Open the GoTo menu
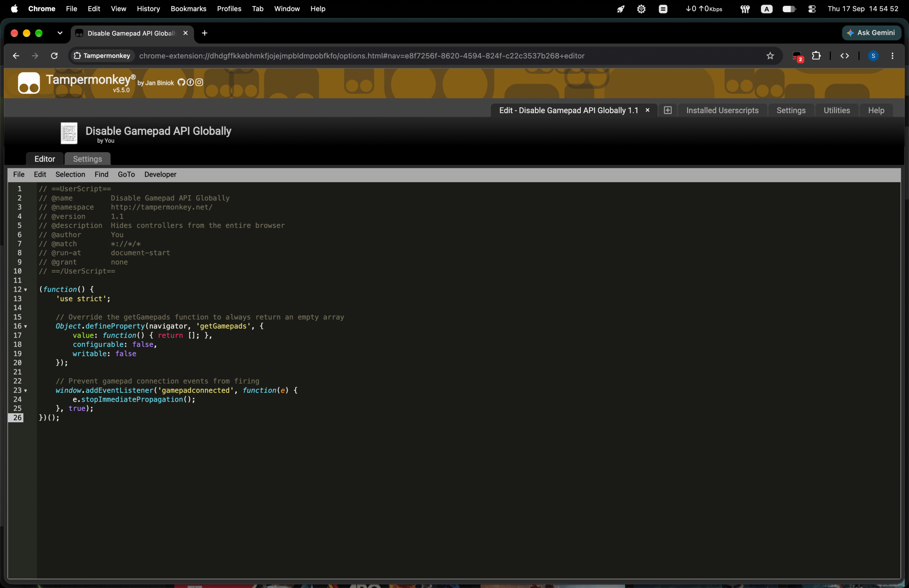This screenshot has height=588, width=909. point(126,175)
